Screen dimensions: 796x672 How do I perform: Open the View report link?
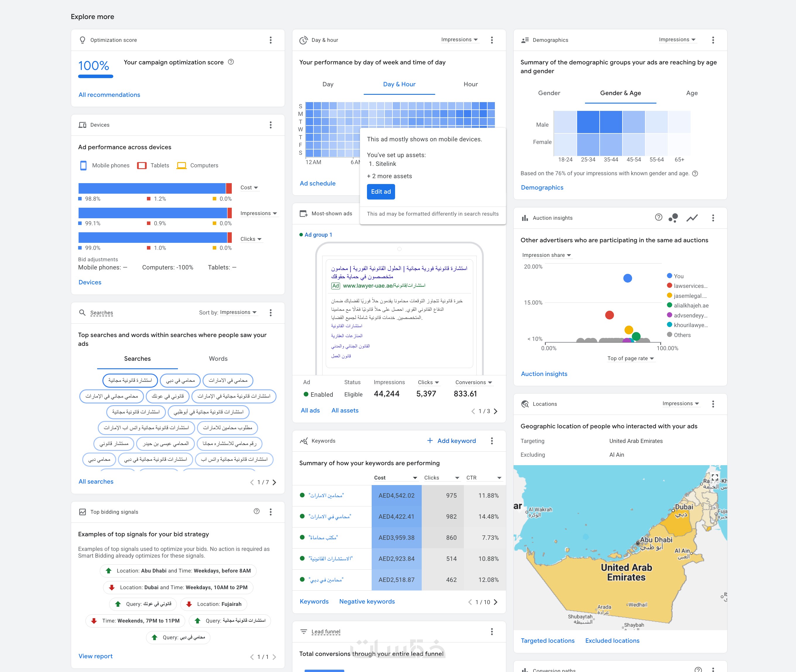tap(96, 656)
